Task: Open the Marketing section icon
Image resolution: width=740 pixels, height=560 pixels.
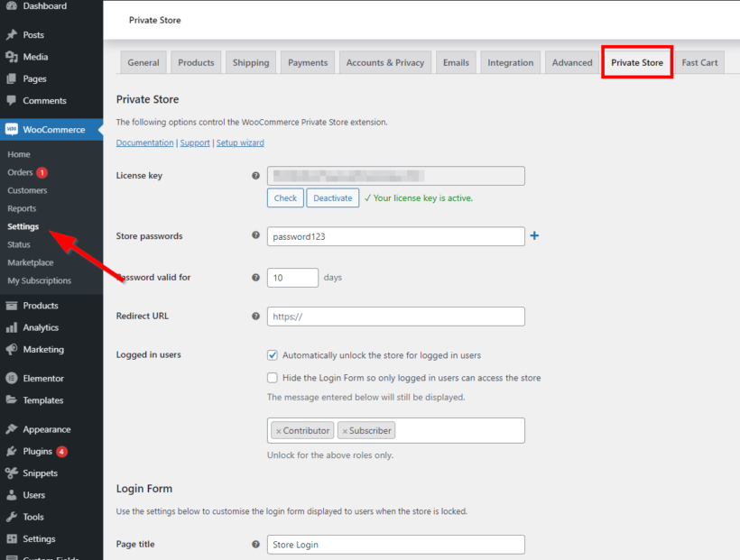Action: tap(11, 350)
